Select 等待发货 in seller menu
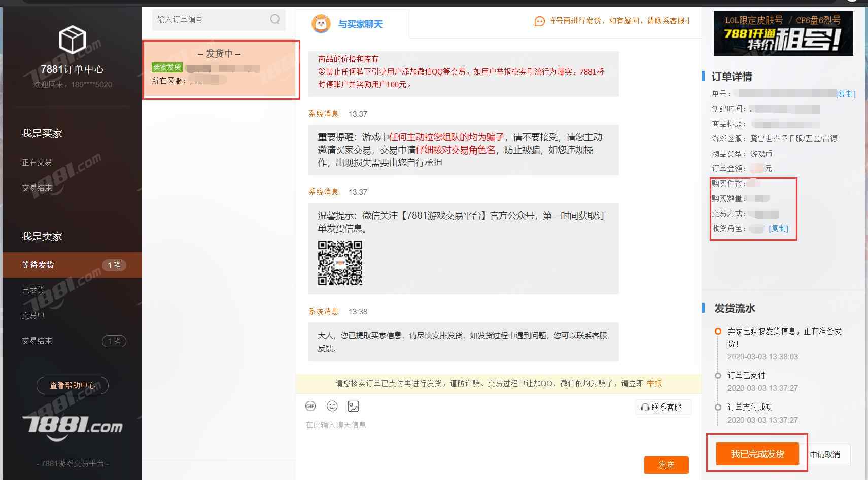 (72, 265)
